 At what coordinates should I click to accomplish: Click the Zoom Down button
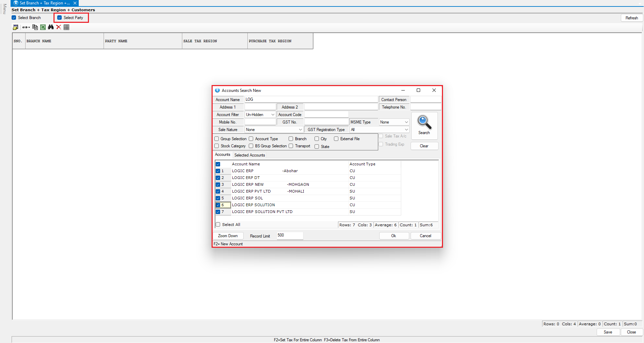228,236
